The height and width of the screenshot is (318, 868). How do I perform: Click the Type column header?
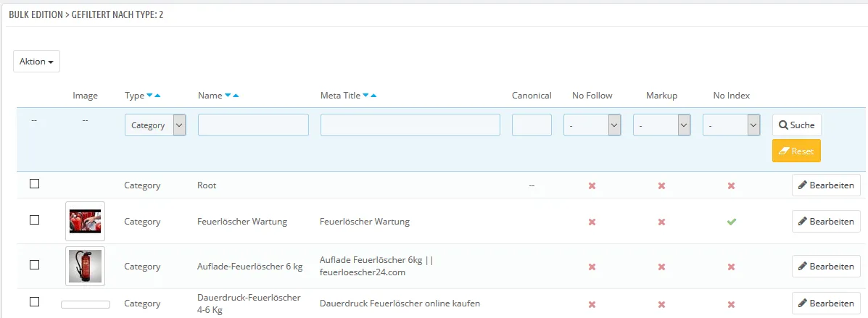[x=135, y=96]
